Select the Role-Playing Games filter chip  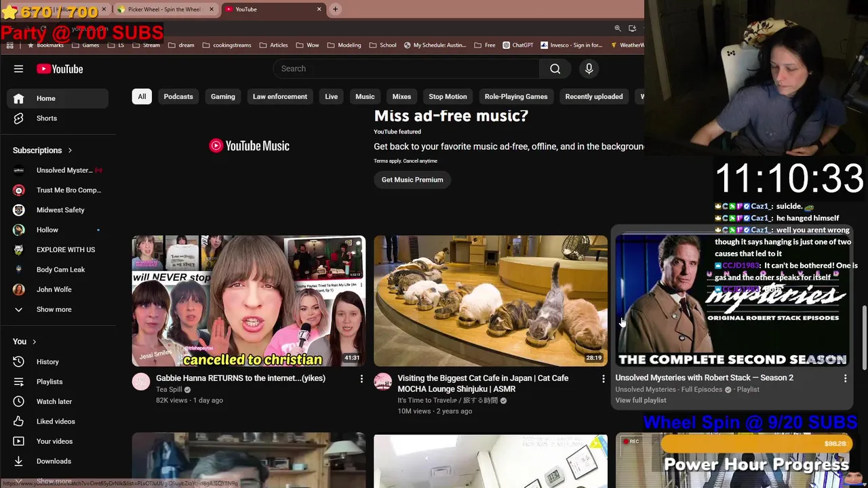[516, 96]
